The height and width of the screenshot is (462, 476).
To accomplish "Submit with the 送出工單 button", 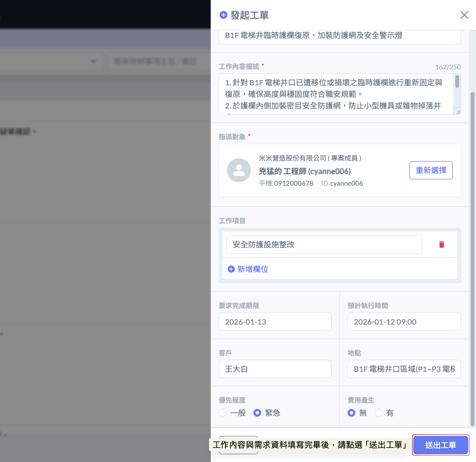I will pos(440,445).
